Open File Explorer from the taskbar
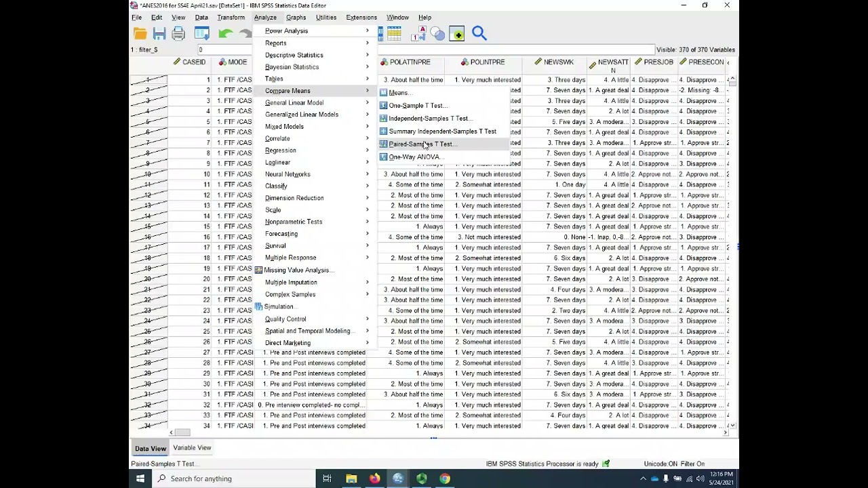868x488 pixels. (351, 479)
